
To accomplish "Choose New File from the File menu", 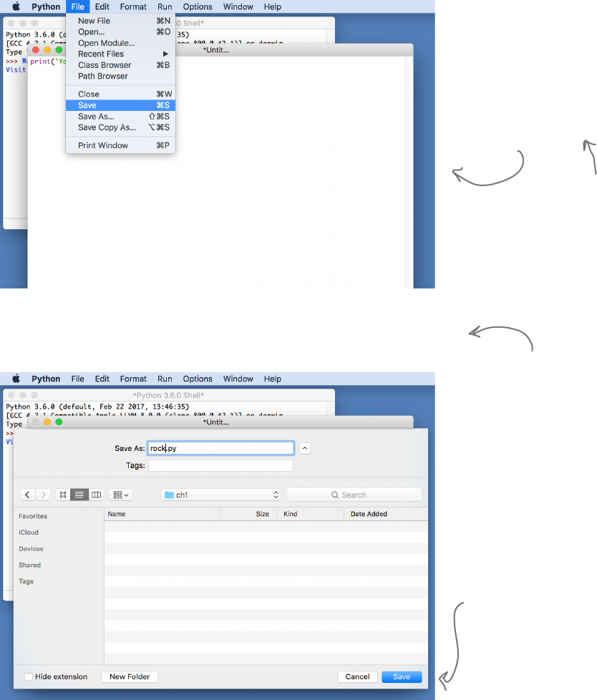I will point(120,21).
